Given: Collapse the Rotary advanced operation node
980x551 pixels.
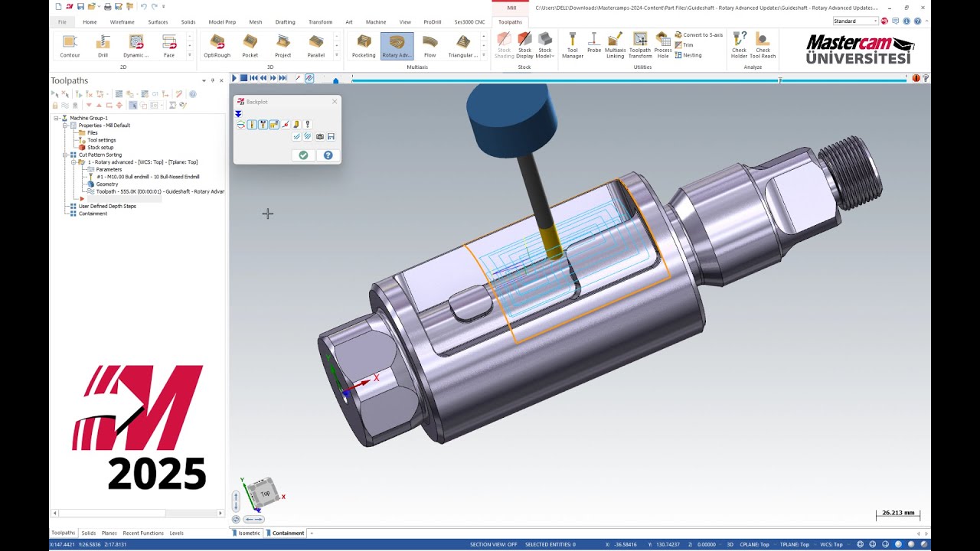Looking at the screenshot, I should click(73, 162).
